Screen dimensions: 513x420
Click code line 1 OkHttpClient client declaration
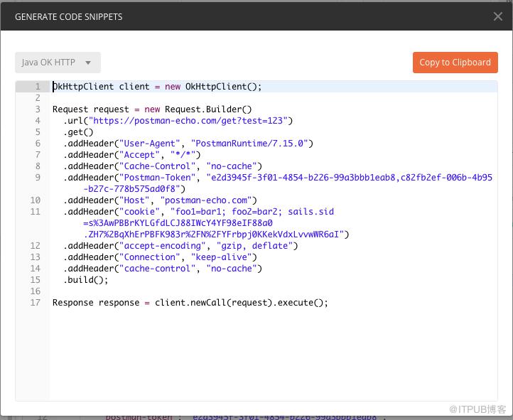[x=157, y=87]
